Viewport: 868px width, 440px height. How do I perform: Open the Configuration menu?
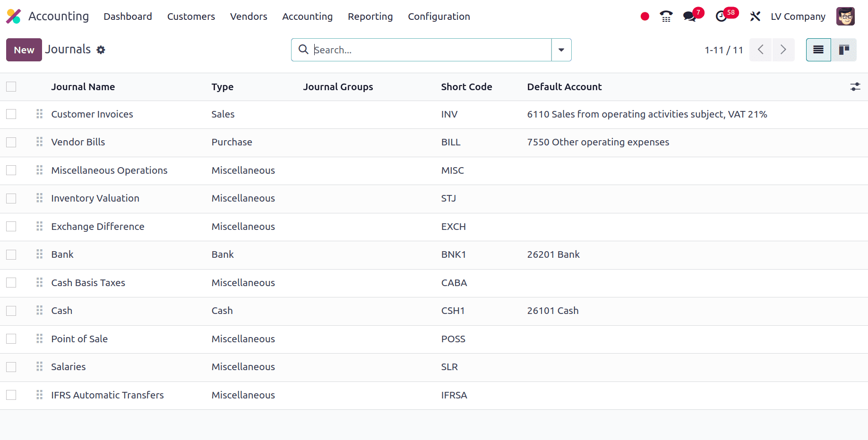[438, 17]
